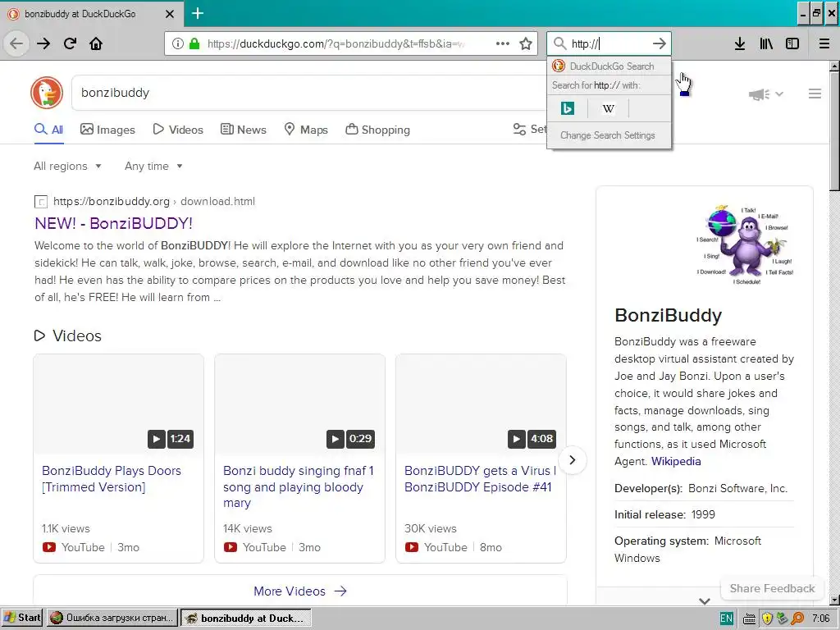
Task: Click the page vertical scrollbar down arrow
Action: pyautogui.click(x=834, y=600)
